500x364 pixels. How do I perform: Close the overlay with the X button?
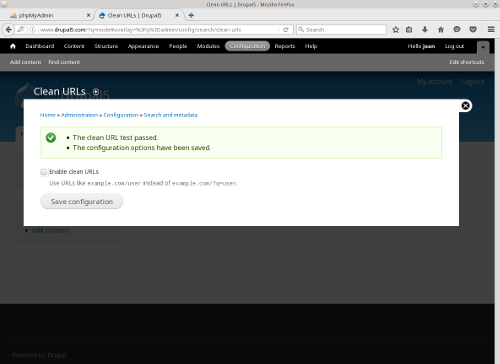pyautogui.click(x=465, y=106)
